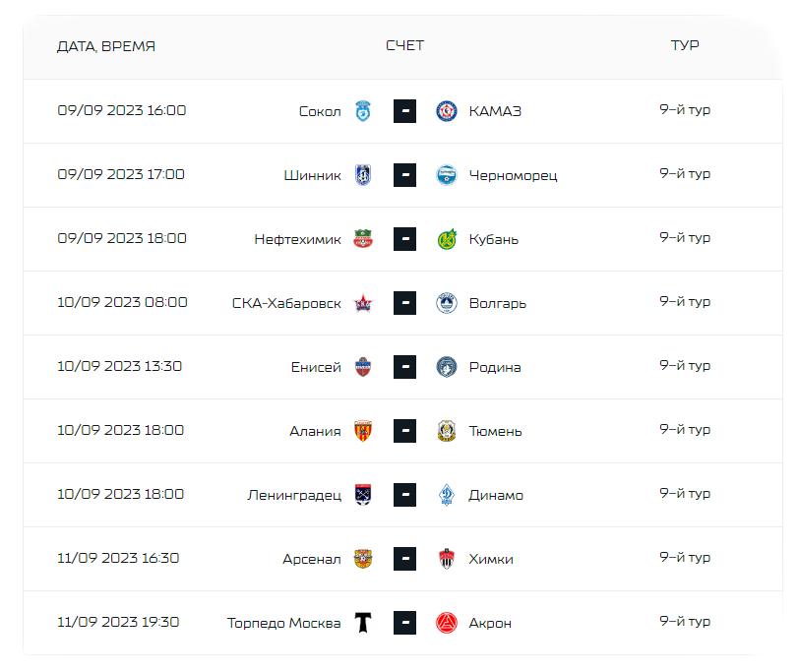Screen dimensions: 798x672
Task: Select the Кубань green crest icon
Action: tap(447, 239)
